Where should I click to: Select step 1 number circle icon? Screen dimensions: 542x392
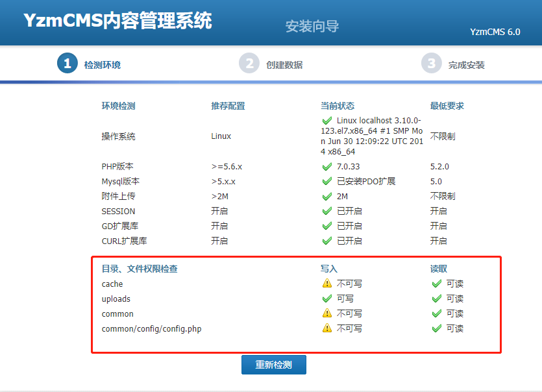click(68, 63)
